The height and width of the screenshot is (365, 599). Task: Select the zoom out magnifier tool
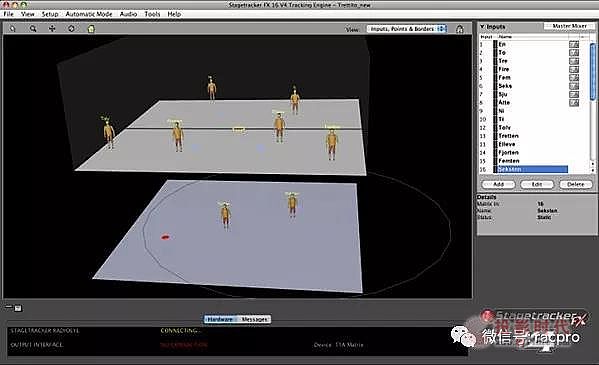pyautogui.click(x=13, y=29)
